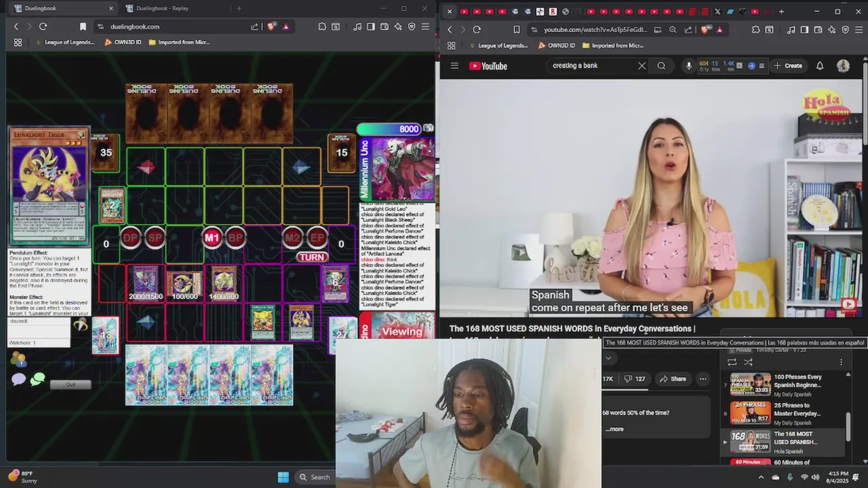The height and width of the screenshot is (488, 868).
Task: Click the BP phase button
Action: pos(235,237)
